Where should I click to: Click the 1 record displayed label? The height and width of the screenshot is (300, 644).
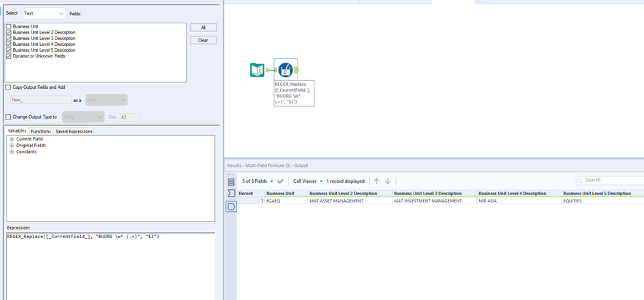pos(346,181)
